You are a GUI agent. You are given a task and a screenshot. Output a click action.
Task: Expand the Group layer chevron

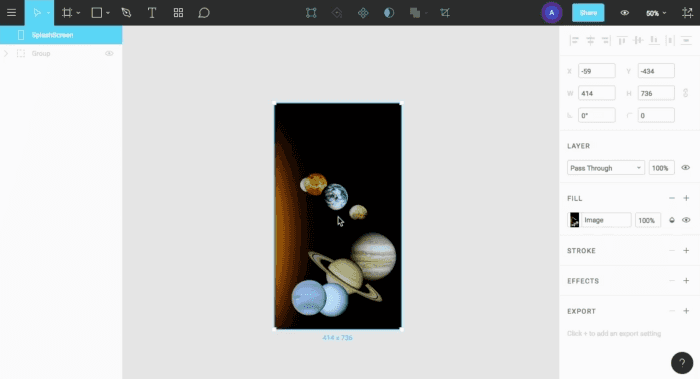coord(6,54)
